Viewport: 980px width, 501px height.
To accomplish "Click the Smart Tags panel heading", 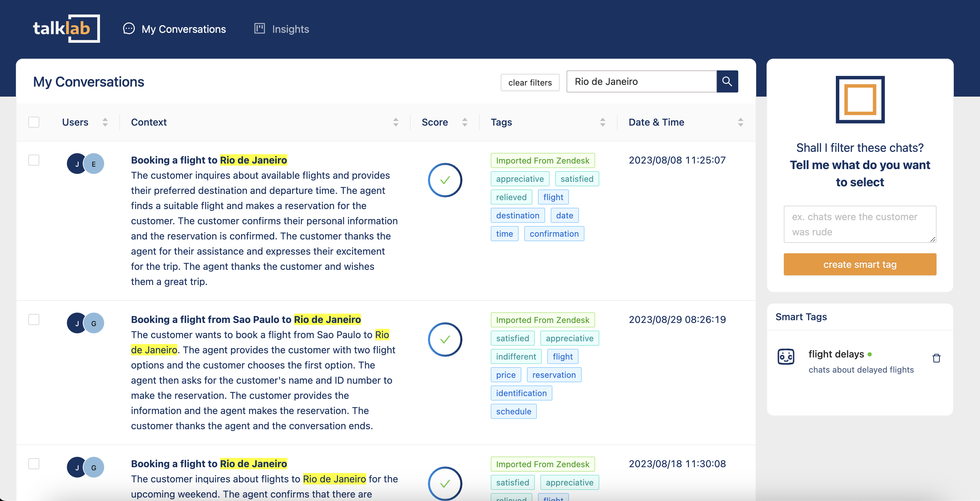I will (801, 317).
